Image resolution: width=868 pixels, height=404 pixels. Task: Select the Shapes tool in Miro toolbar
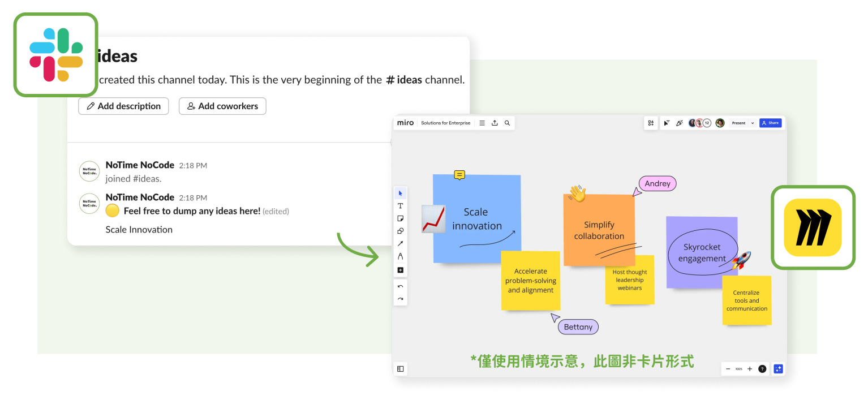click(400, 231)
